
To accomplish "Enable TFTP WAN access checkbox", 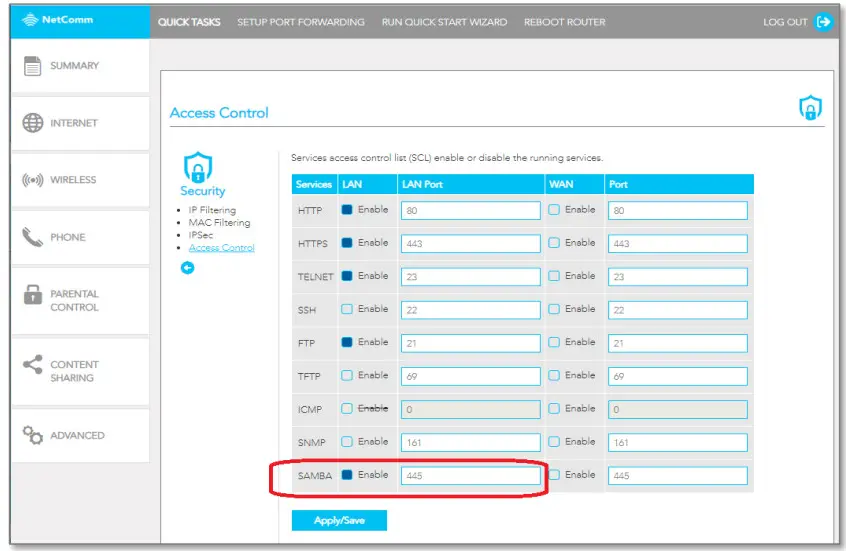I will tap(554, 375).
